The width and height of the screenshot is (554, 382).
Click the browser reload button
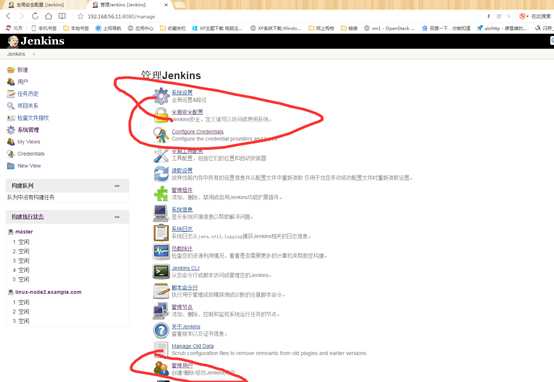point(35,16)
